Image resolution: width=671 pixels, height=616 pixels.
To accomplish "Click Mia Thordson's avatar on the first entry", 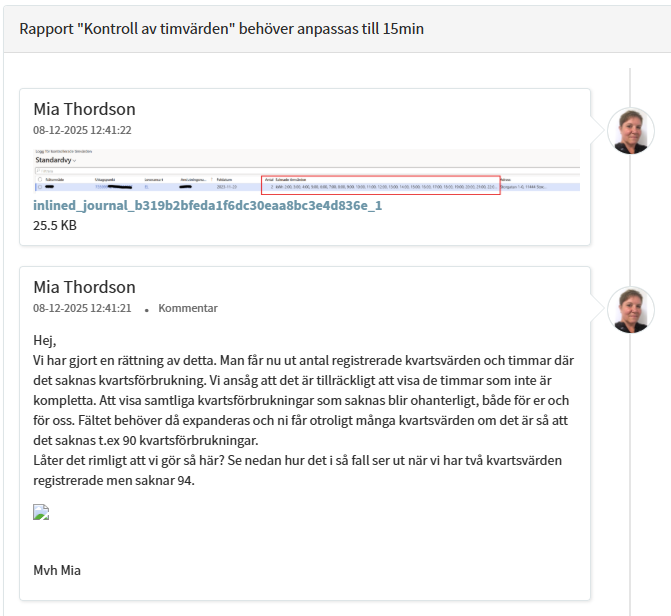I will tap(631, 130).
